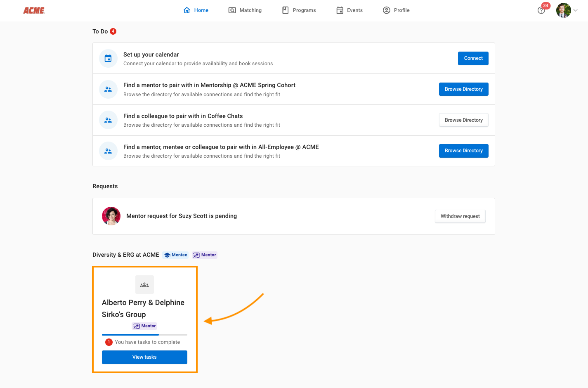
Task: Click the Connect calendar button
Action: coord(473,58)
